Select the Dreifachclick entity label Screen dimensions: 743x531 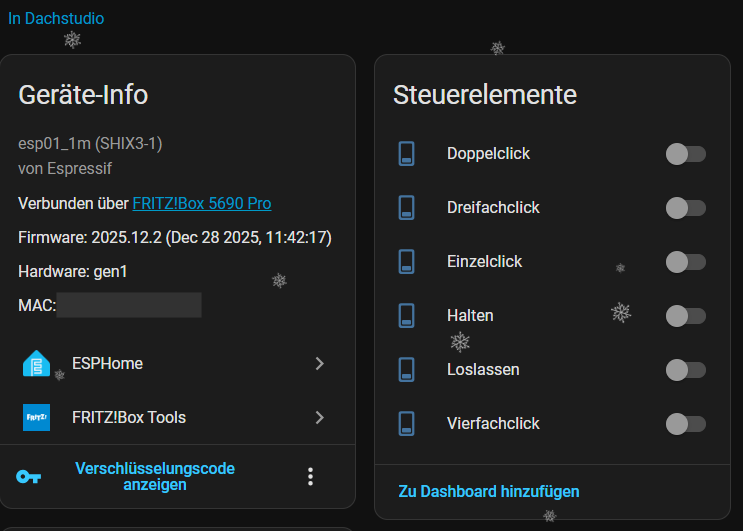[x=493, y=208]
